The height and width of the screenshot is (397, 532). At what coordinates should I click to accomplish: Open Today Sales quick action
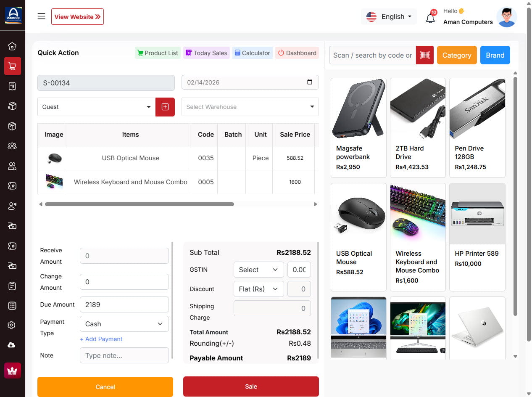pos(206,53)
